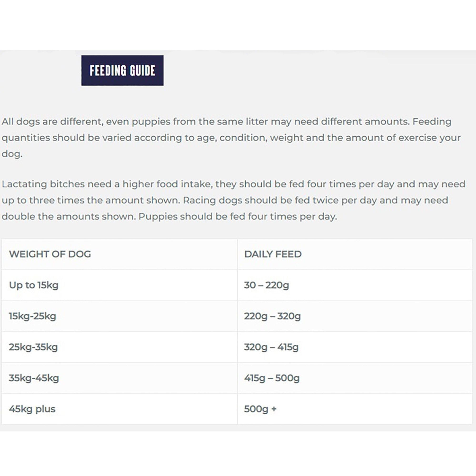Select the 'Up to 15kg' cell
Viewport: 476px width, 476px height.
pos(34,285)
